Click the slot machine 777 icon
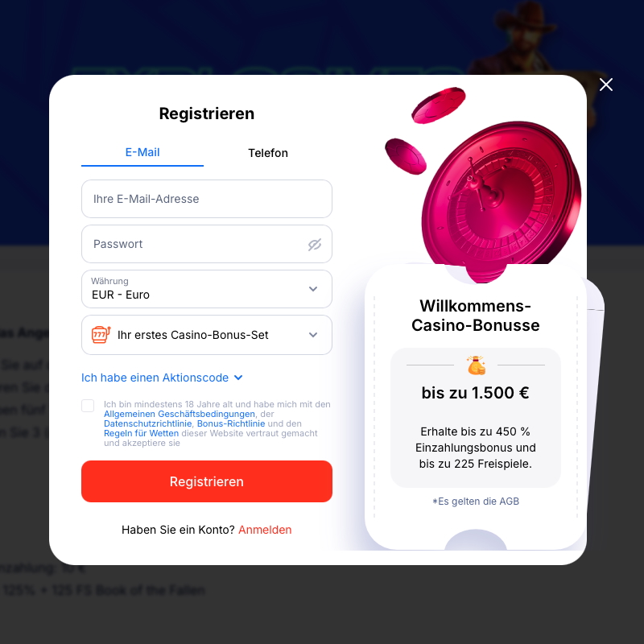The image size is (644, 644). (x=101, y=335)
